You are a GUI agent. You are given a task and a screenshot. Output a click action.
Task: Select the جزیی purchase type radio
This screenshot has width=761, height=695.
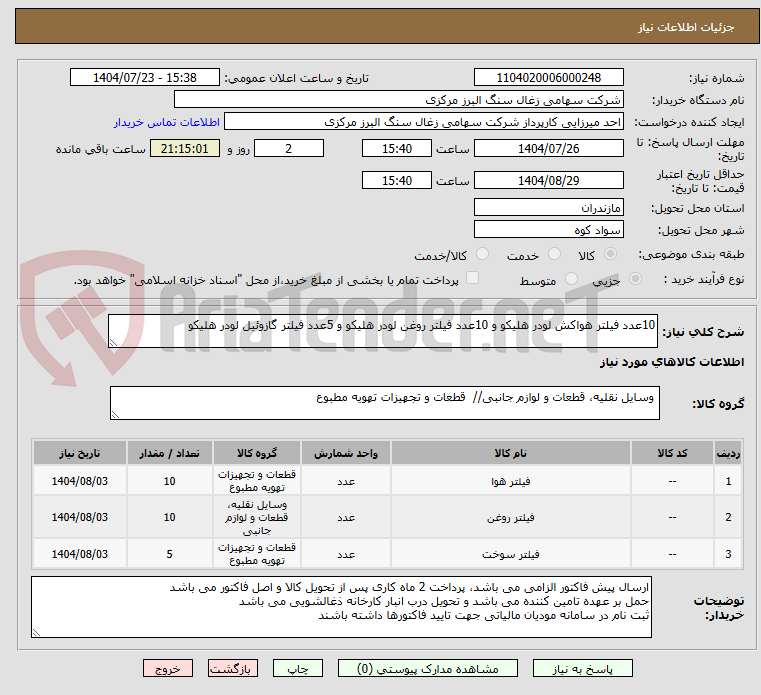[x=635, y=279]
